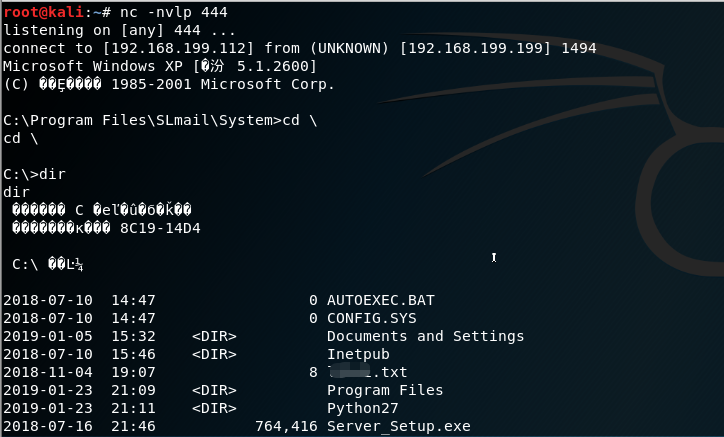Click the Server_Setup.exe file name

click(x=398, y=426)
